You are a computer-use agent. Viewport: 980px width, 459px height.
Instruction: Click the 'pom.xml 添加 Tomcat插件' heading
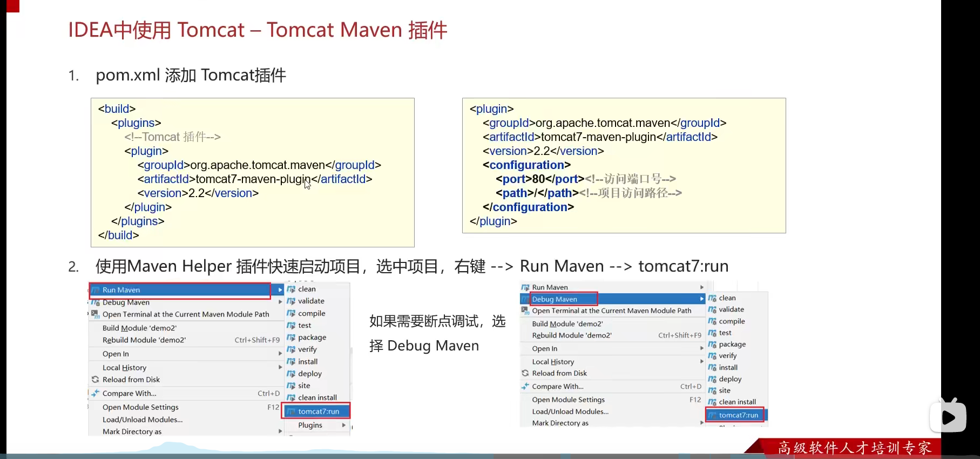pos(191,75)
